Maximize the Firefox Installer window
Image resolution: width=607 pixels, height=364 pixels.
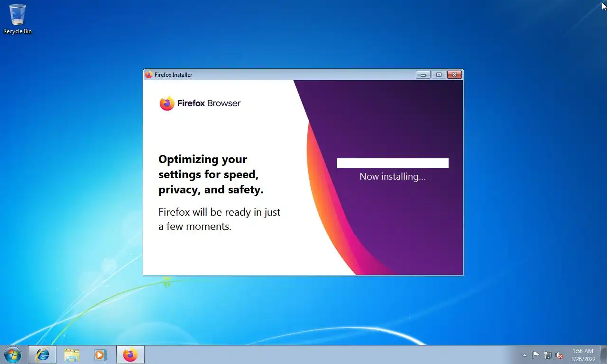click(439, 75)
